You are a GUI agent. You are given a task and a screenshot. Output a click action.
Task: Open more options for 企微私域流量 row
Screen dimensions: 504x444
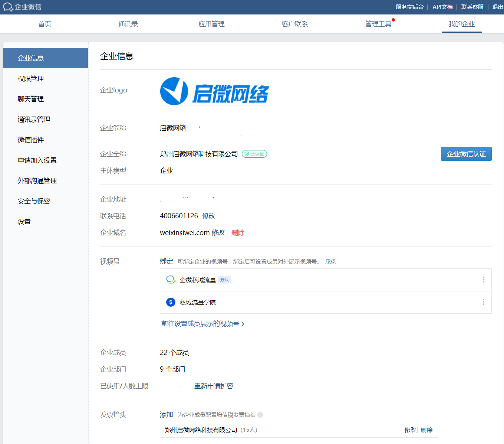[483, 280]
